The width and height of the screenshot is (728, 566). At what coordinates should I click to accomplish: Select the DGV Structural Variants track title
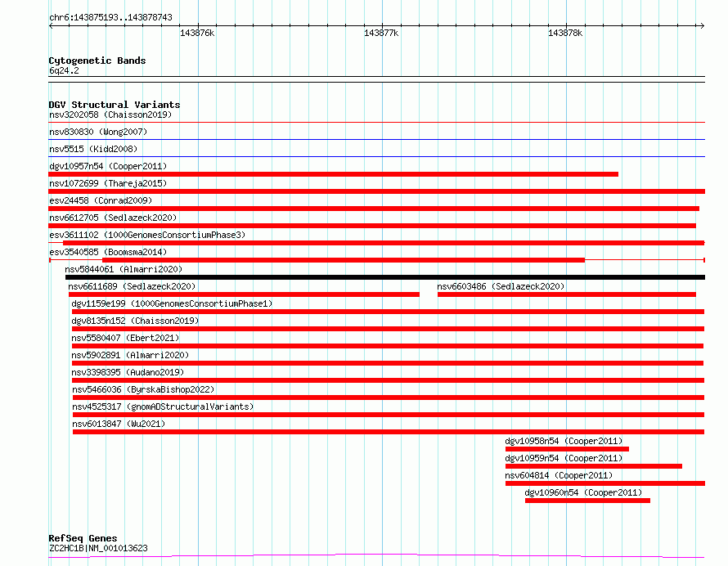tap(115, 105)
